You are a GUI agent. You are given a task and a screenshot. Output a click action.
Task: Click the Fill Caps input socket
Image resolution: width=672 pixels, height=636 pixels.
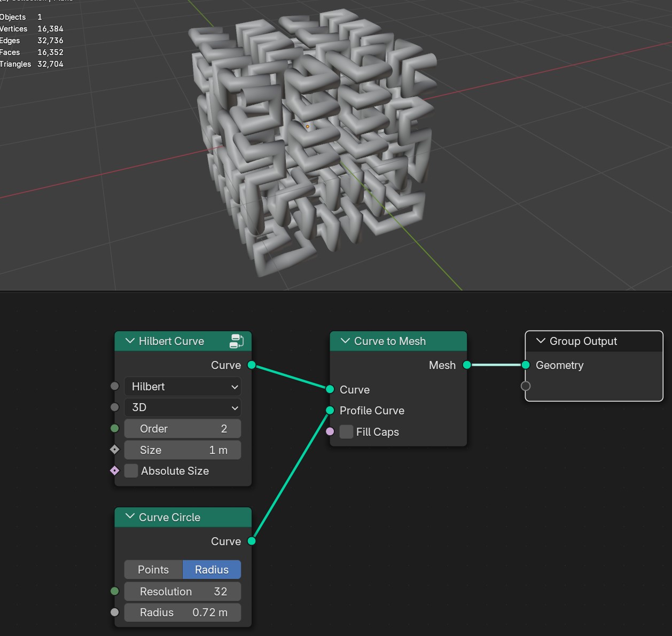[330, 431]
